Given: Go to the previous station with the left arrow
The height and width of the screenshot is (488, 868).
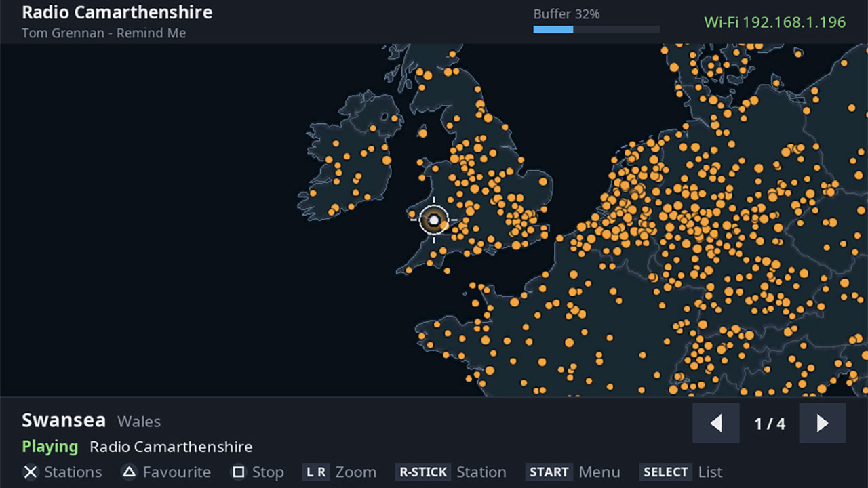Looking at the screenshot, I should click(x=715, y=424).
